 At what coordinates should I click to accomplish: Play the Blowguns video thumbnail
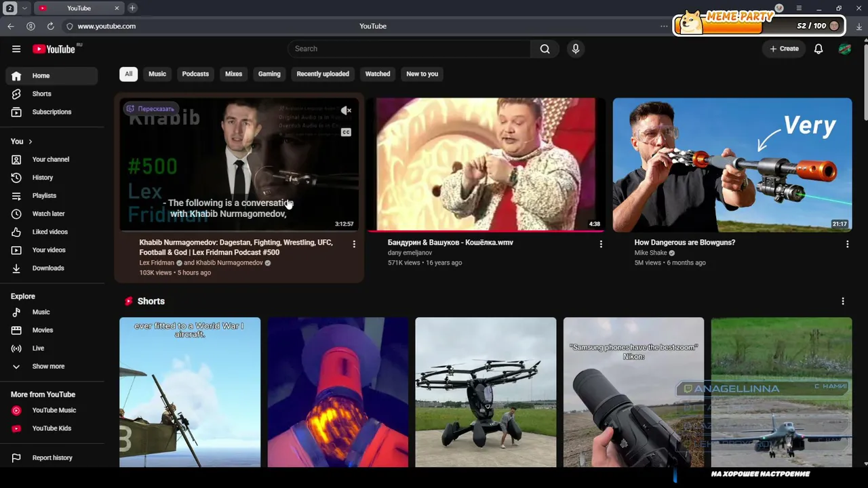click(732, 165)
